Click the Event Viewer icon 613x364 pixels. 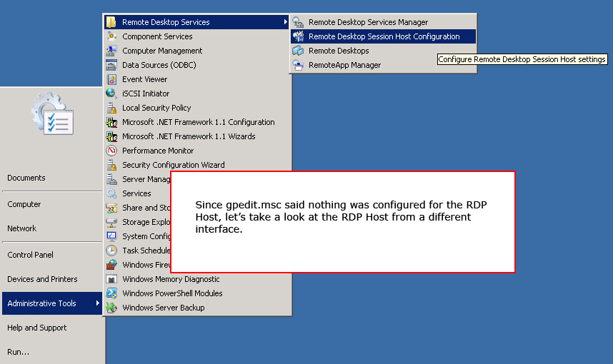(111, 79)
